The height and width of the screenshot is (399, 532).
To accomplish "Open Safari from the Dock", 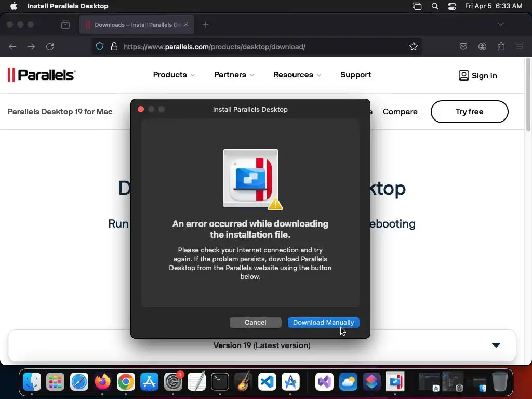I will [79, 382].
